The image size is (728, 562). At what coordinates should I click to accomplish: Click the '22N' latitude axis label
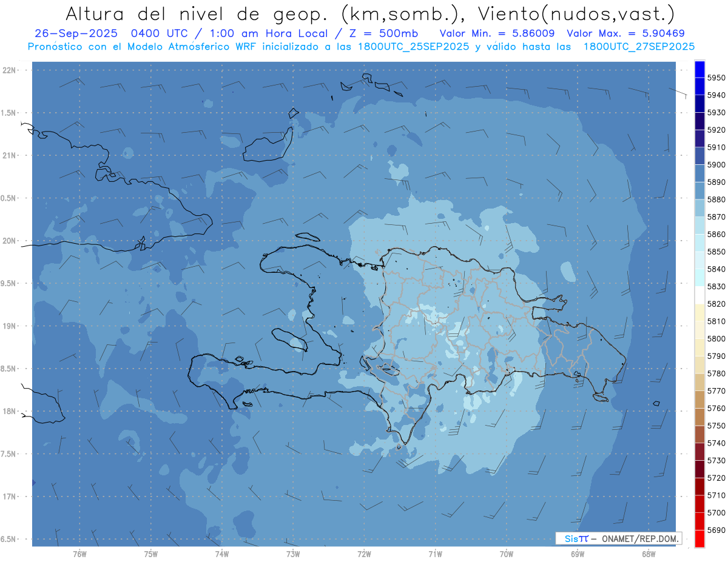point(9,70)
